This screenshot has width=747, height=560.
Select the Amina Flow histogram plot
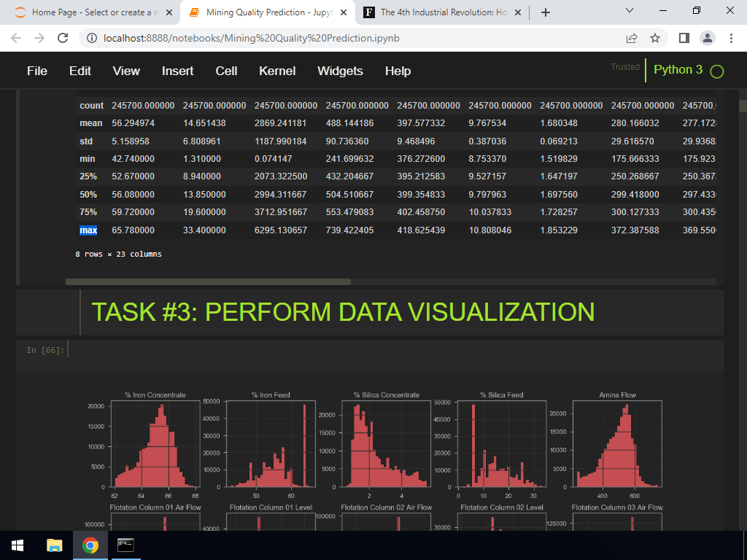coord(618,443)
